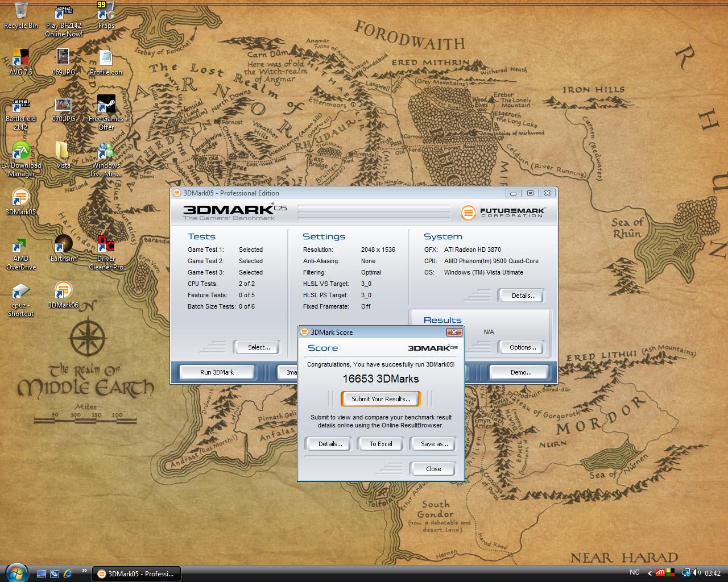Click the Close button in Score dialog

coord(433,469)
